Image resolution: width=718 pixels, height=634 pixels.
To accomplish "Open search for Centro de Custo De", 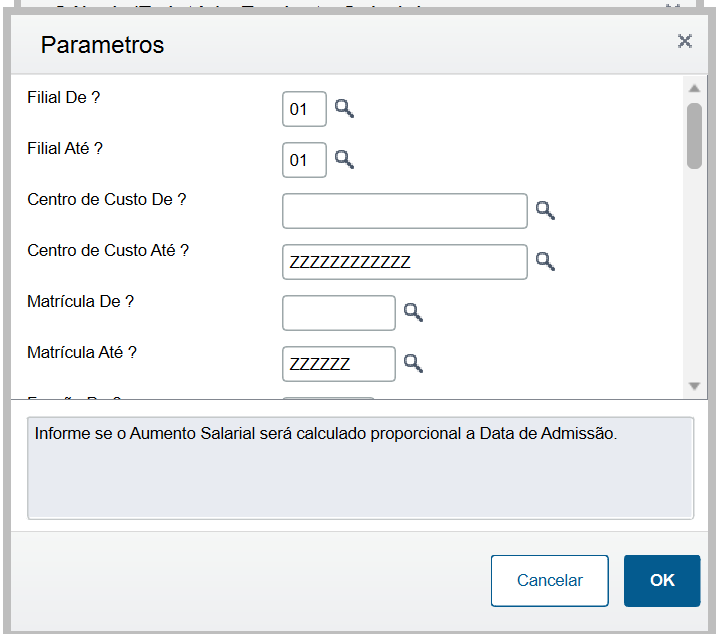I will [545, 211].
